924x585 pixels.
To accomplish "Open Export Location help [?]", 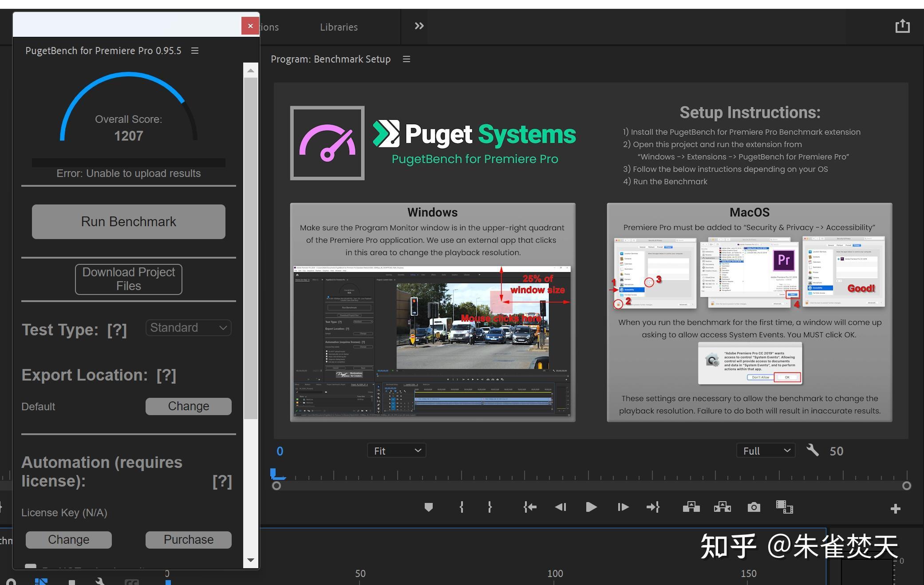I will (x=166, y=375).
